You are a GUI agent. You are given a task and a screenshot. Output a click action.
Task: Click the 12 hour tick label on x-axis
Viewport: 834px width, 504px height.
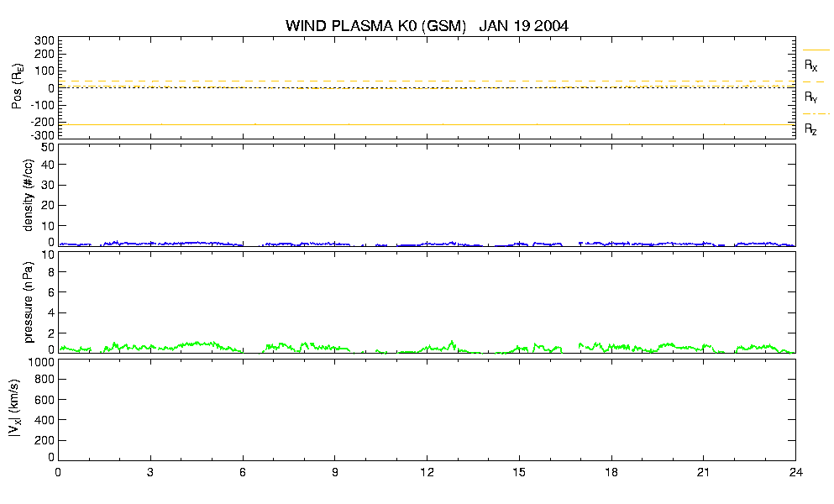(427, 472)
